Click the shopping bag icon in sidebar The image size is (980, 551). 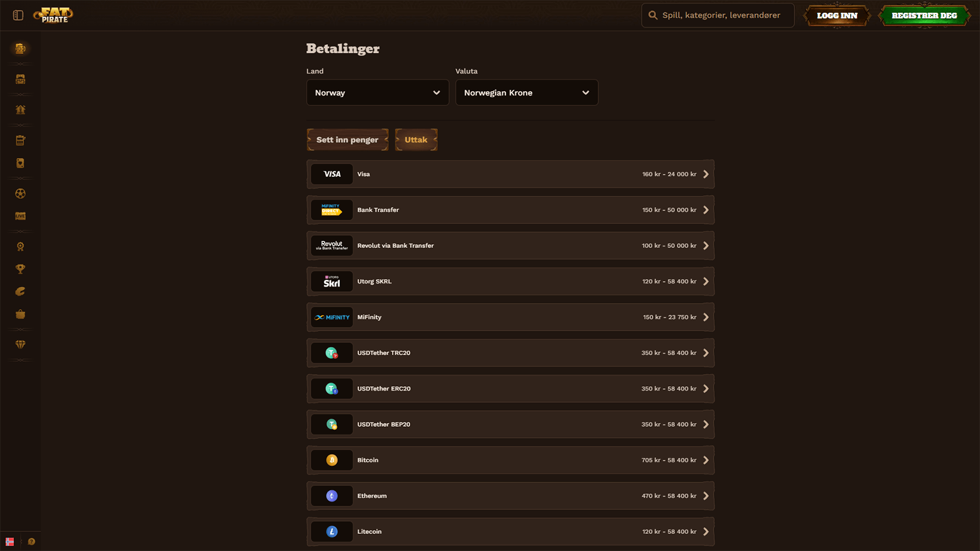(x=20, y=314)
